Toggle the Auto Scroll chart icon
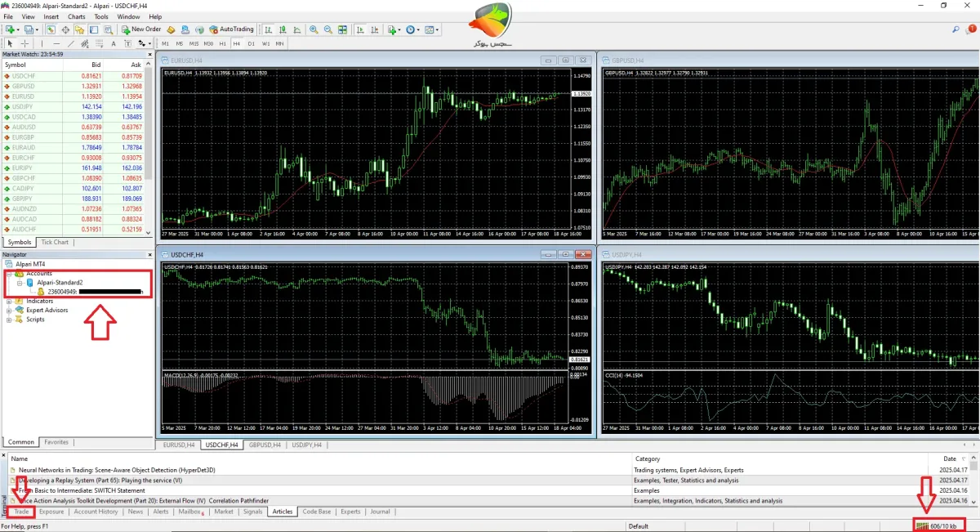Image resolution: width=980 pixels, height=532 pixels. [360, 29]
